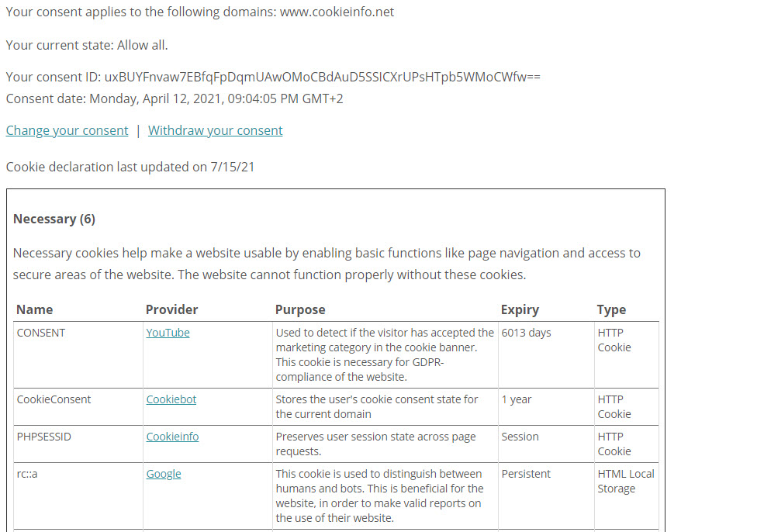Click the cookie declaration update notice
Viewport: 764px width, 532px height.
(130, 167)
